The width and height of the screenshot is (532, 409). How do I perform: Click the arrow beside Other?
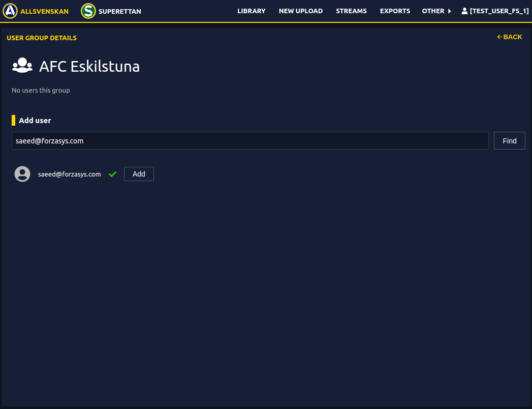449,11
